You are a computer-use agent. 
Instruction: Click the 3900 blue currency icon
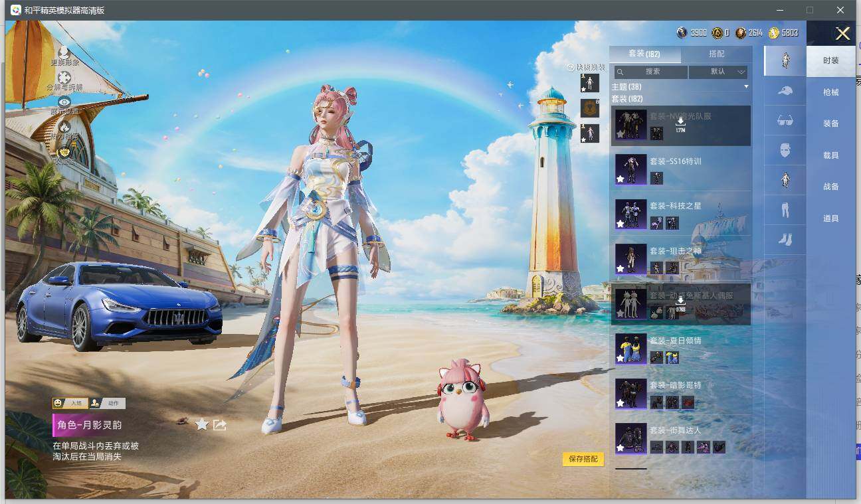[682, 33]
